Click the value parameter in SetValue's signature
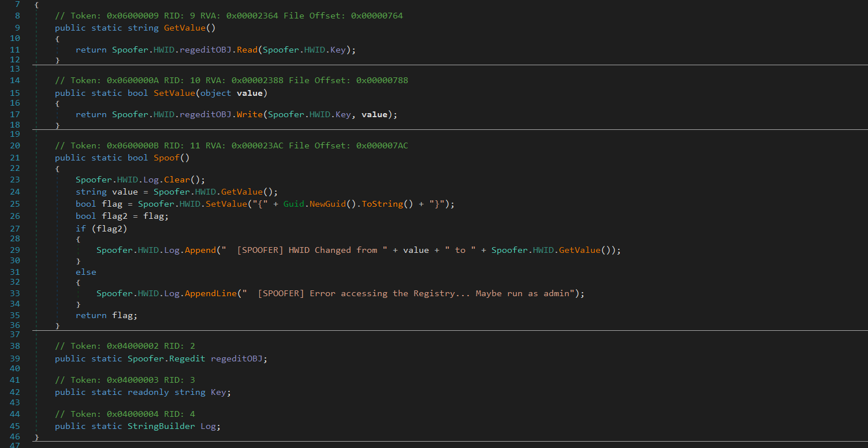 249,93
